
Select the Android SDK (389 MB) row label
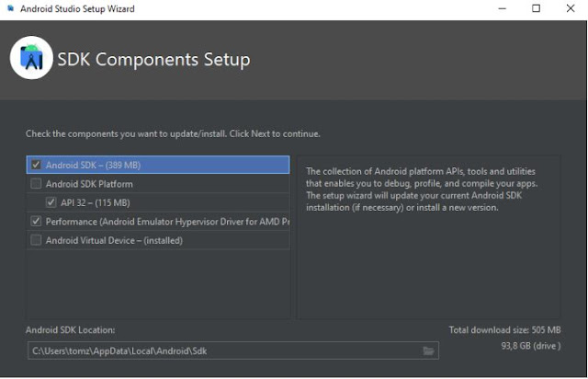tap(93, 166)
